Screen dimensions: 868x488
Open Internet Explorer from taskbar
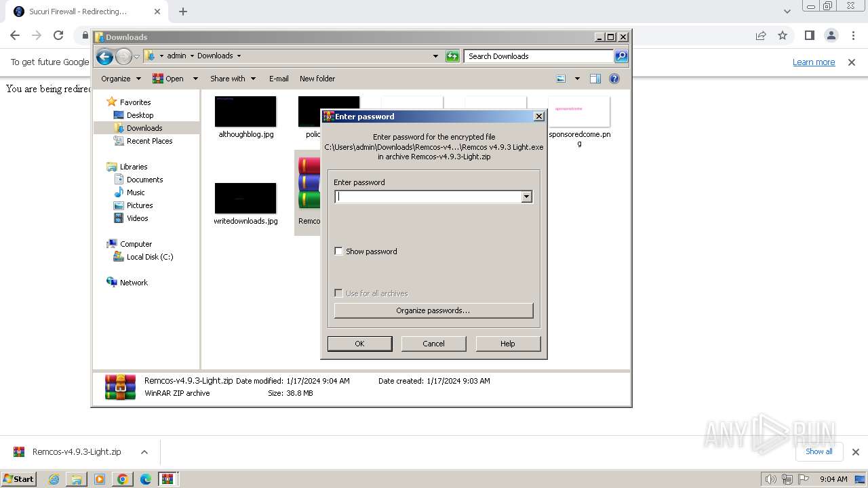(x=54, y=479)
